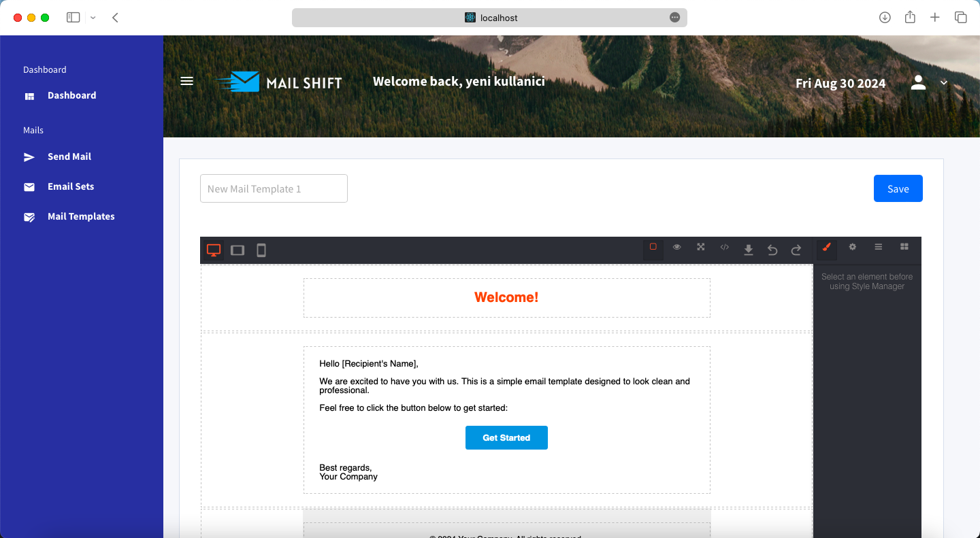Navigate to Mail Templates

tap(80, 216)
